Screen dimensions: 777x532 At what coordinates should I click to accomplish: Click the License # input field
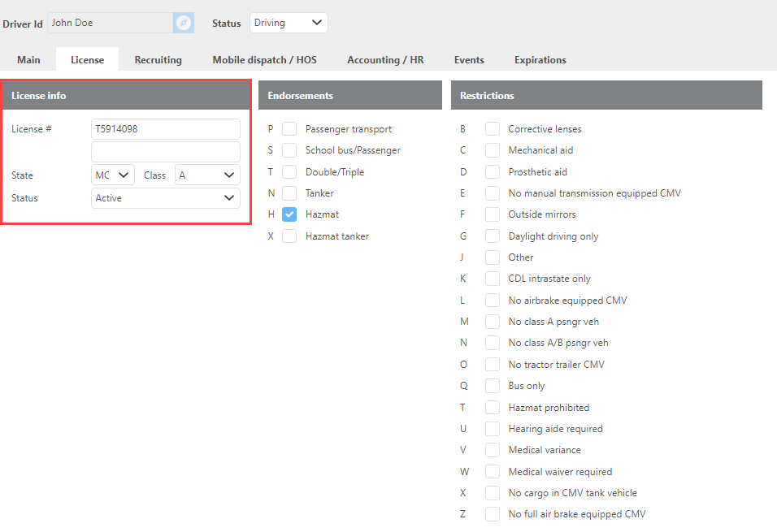[x=165, y=129]
